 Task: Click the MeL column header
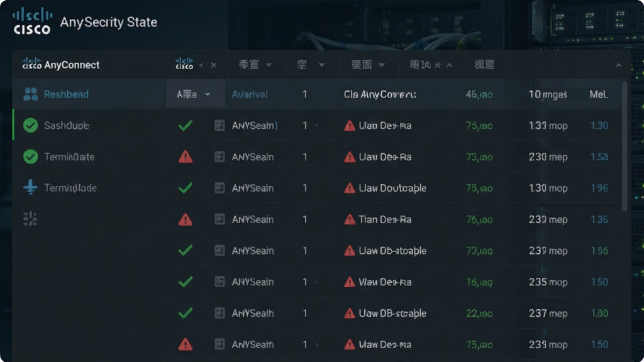coord(599,94)
